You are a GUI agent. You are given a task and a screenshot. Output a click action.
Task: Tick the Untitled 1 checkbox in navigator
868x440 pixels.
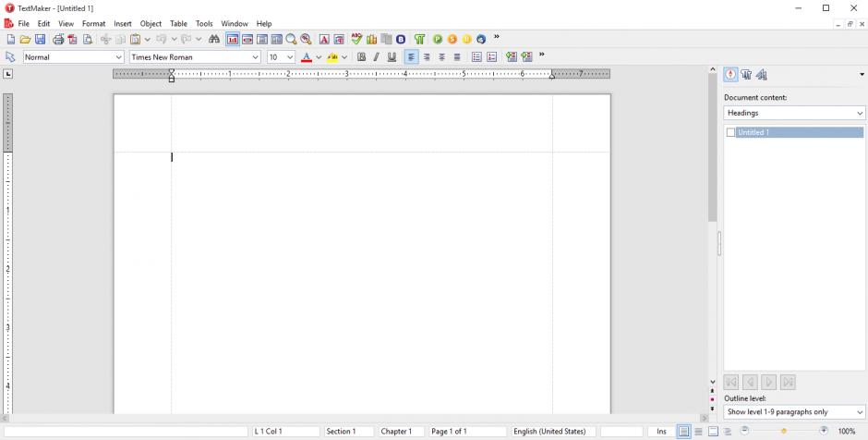(x=730, y=132)
